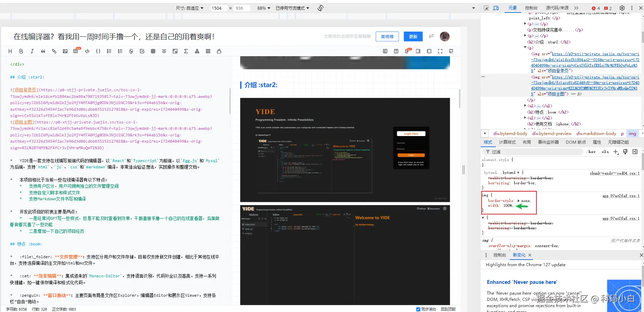The width and height of the screenshot is (644, 312).
Task: Open the GitHub source icon
Action: [x=451, y=51]
